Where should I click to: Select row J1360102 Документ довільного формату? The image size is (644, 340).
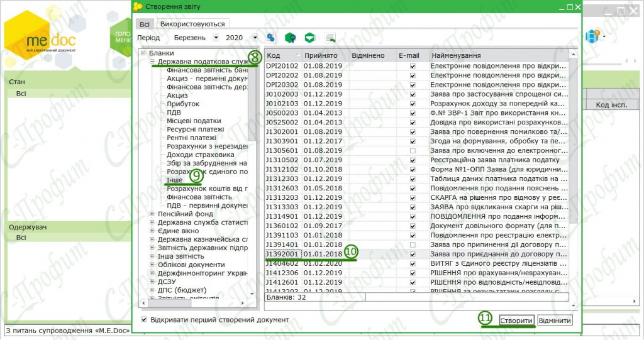click(417, 226)
